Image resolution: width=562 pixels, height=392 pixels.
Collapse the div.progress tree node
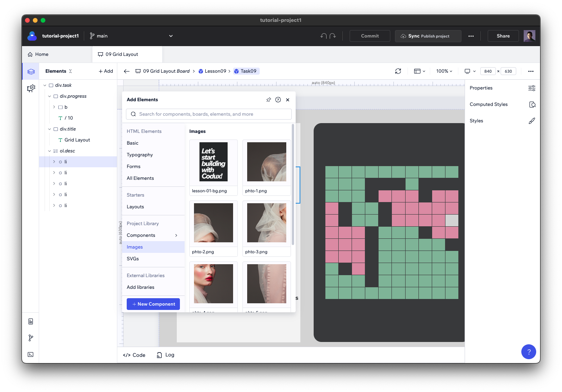point(50,96)
